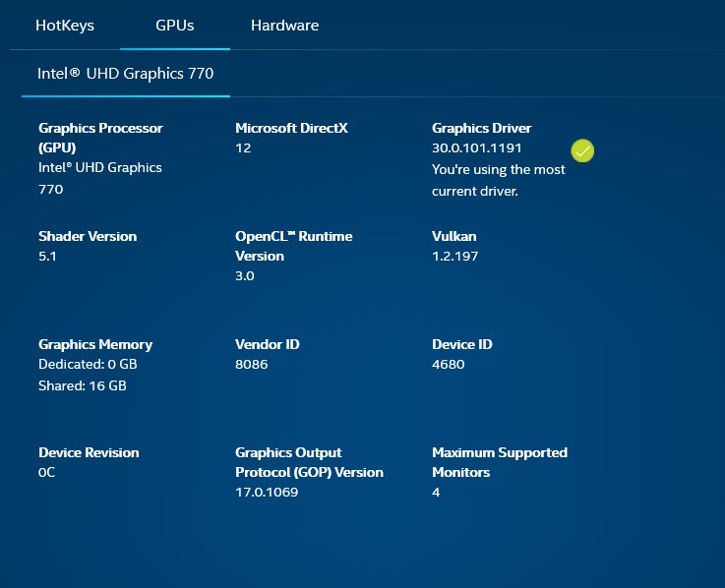Click the OpenCL Runtime Version heading
725x588 pixels.
[x=293, y=246]
